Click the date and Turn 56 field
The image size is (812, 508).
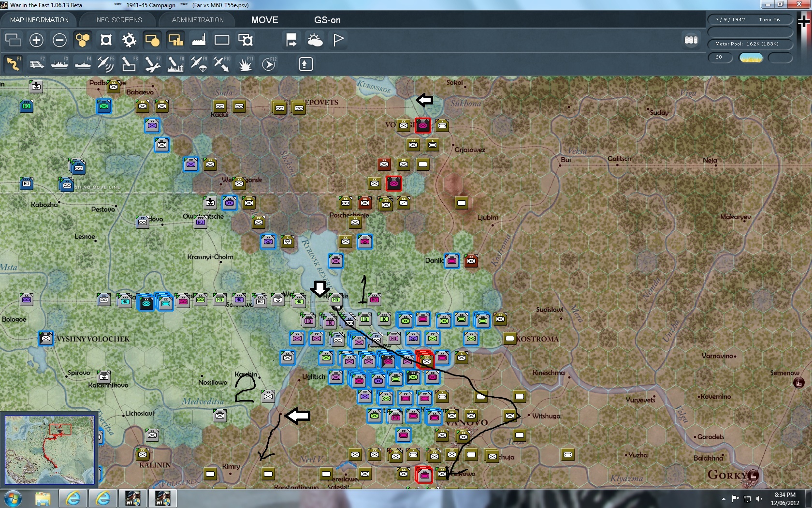click(751, 20)
